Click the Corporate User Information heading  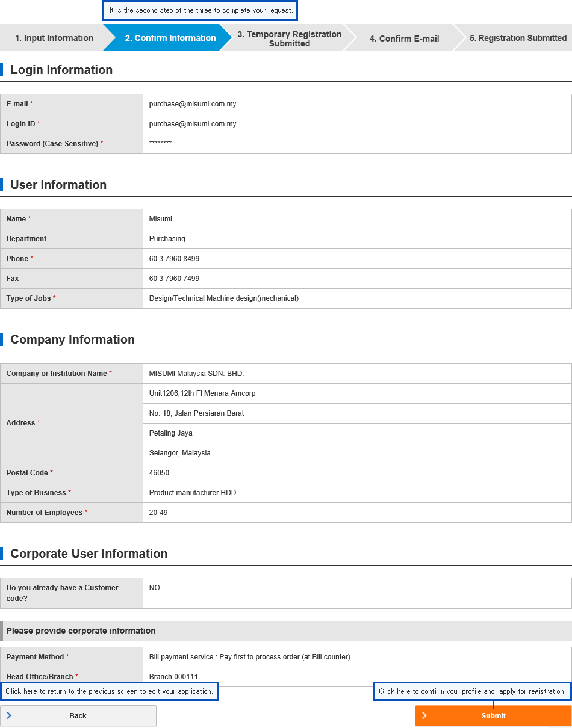pos(89,554)
